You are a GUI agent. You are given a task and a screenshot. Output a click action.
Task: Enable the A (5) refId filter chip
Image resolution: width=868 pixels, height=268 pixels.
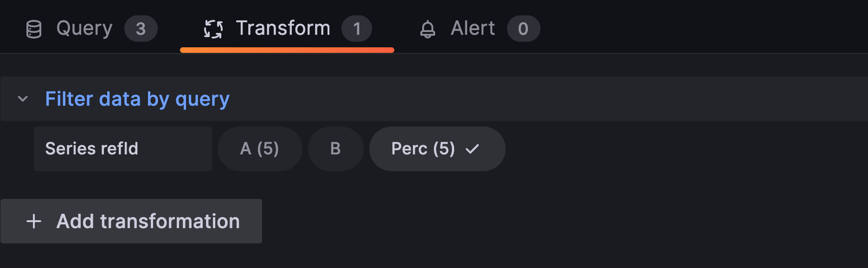tap(259, 149)
